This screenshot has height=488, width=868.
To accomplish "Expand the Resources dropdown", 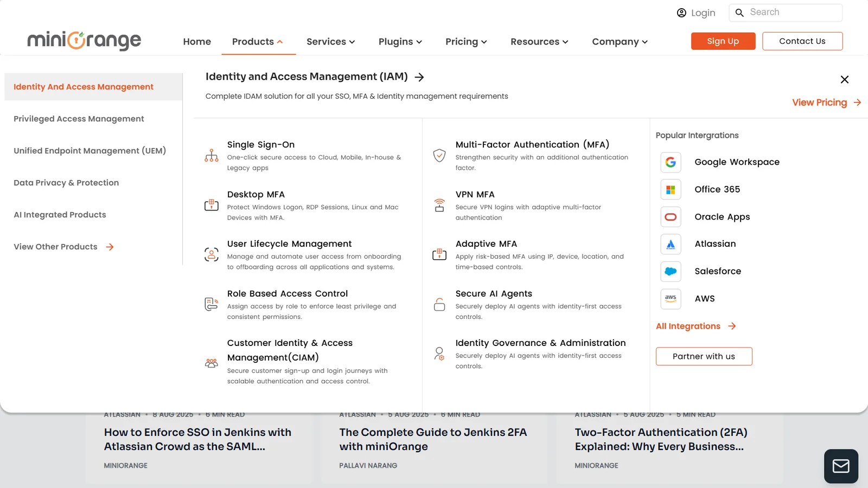I will tap(539, 42).
